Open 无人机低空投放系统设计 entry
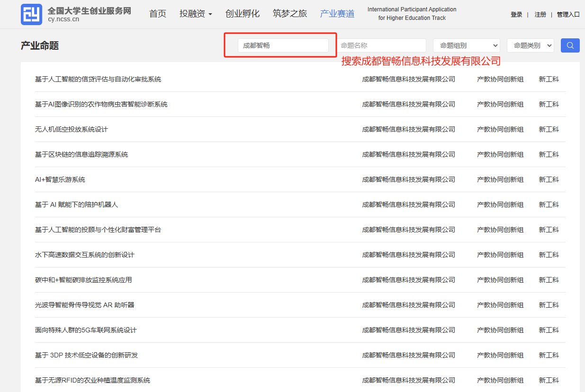Image resolution: width=585 pixels, height=392 pixels. pyautogui.click(x=72, y=129)
